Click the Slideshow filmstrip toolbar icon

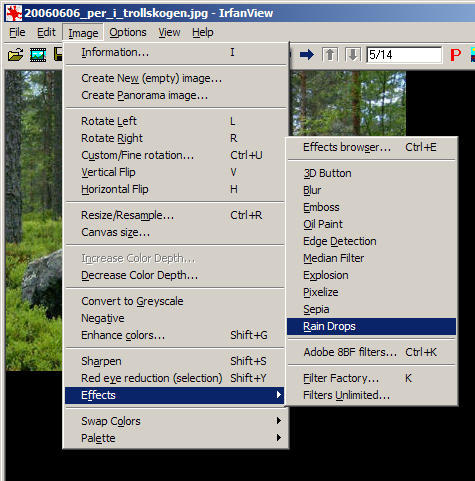38,55
